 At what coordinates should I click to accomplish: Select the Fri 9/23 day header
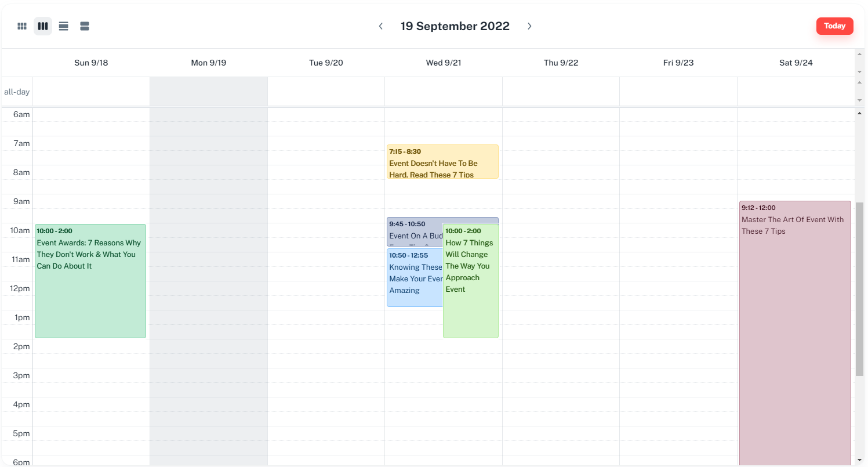(x=678, y=63)
